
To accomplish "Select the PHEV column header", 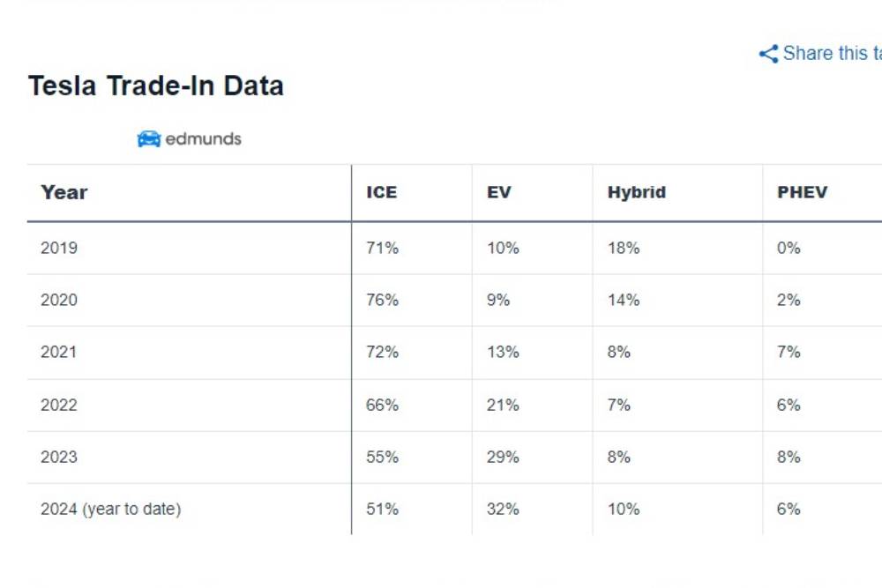I will [x=803, y=192].
